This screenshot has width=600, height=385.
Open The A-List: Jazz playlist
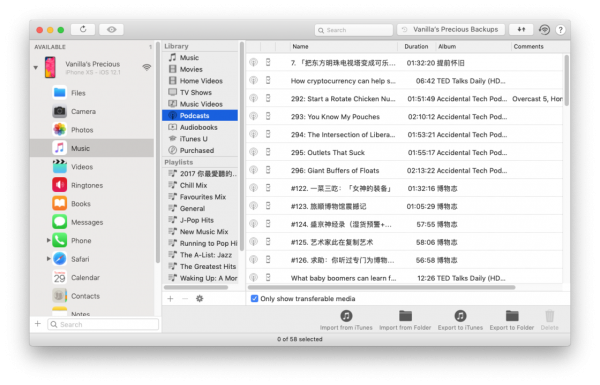click(200, 255)
